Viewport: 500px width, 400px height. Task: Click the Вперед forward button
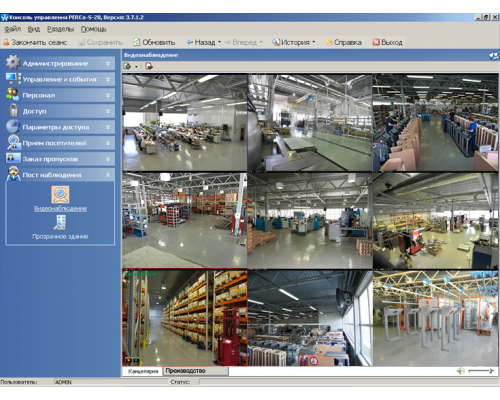point(240,42)
